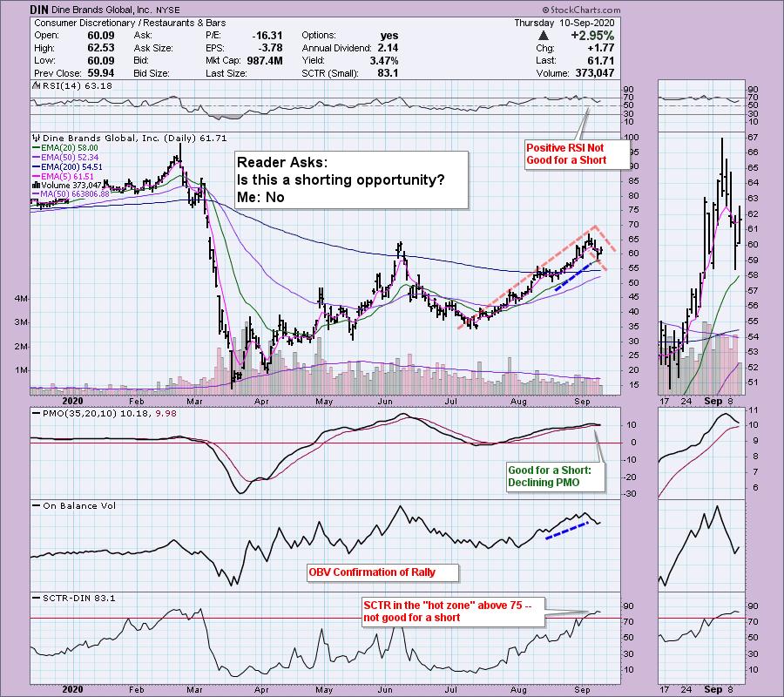Select the "Dine Brands Global, Inc." header title
Image resolution: width=784 pixels, height=697 pixels.
tap(103, 10)
